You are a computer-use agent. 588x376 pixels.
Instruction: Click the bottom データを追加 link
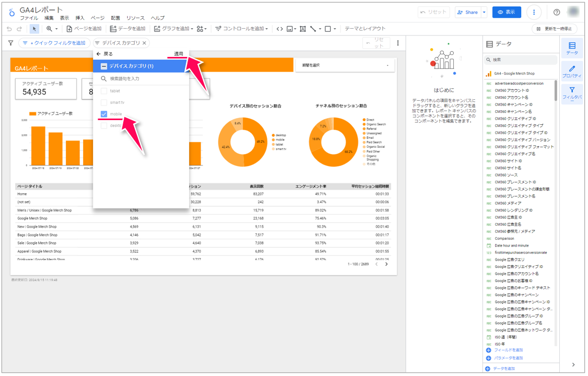(x=500, y=369)
